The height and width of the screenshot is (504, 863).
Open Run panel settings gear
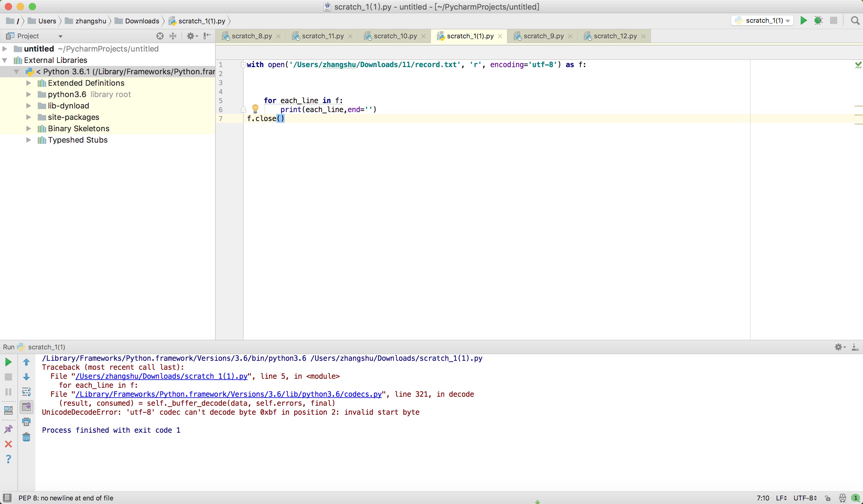tap(840, 347)
